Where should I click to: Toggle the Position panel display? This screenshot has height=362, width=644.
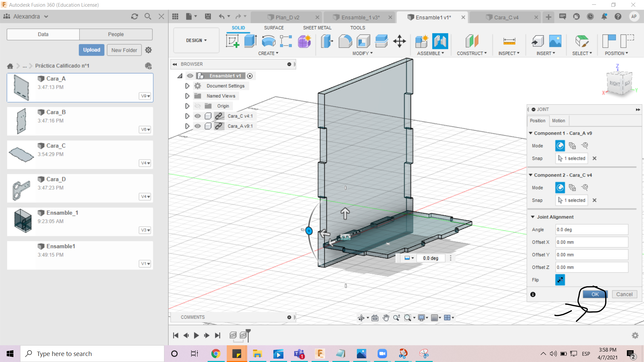pos(538,120)
